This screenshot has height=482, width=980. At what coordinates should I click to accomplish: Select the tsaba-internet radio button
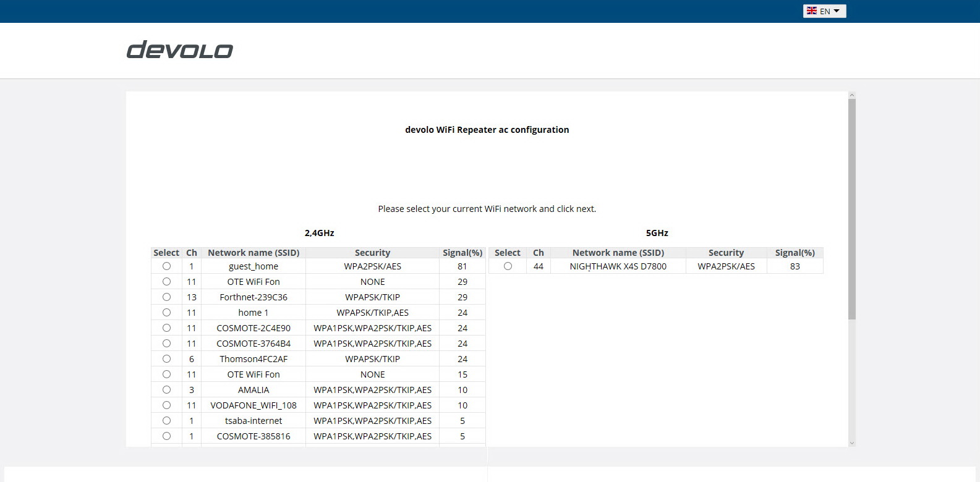pyautogui.click(x=166, y=421)
